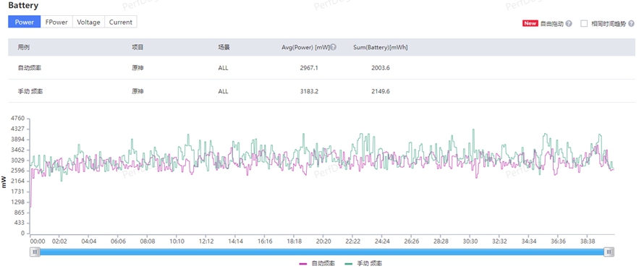Screen dimensions: 644x274
Task: Show the Current tab
Action: click(121, 22)
